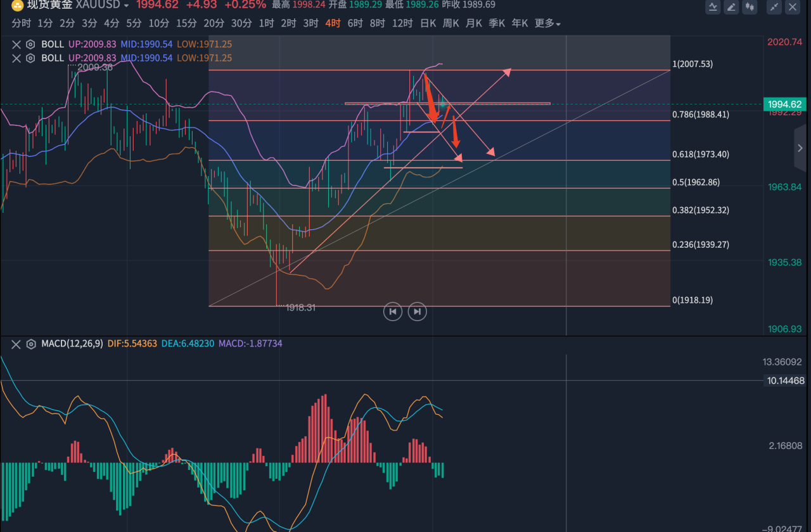
Task: Switch to the 日K daily chart
Action: point(428,23)
